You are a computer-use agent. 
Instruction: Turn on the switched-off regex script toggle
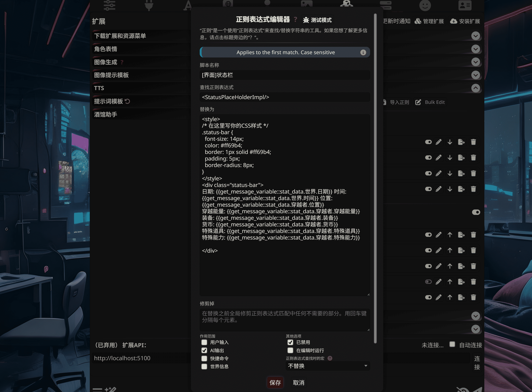click(428, 282)
